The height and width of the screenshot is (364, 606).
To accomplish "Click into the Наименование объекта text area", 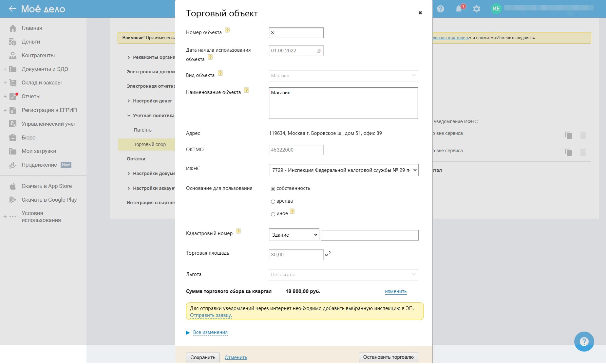I will [x=343, y=103].
